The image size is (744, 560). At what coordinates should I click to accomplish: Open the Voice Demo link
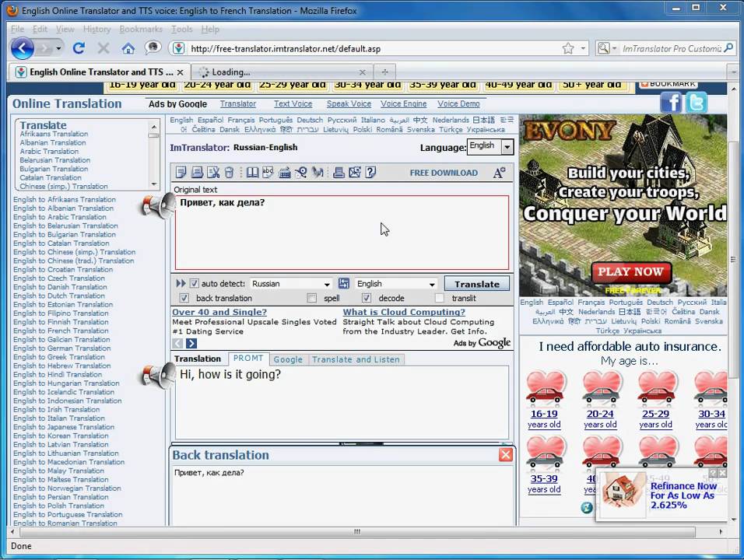point(458,104)
